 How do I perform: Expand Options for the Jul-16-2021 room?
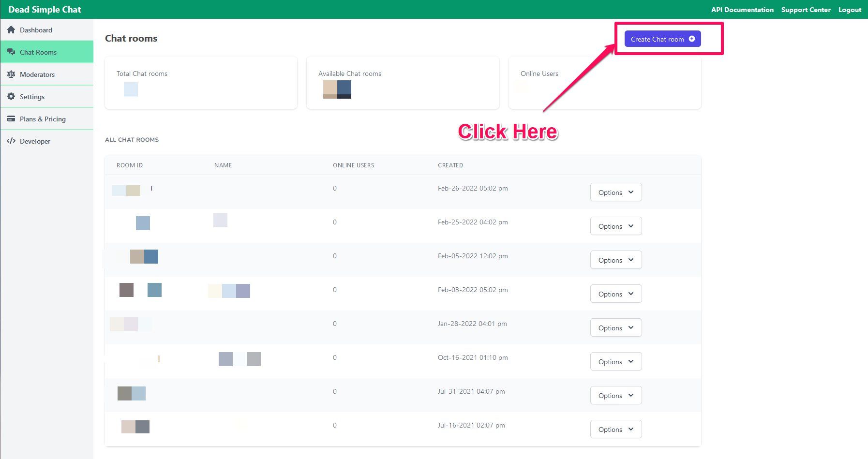pyautogui.click(x=616, y=429)
